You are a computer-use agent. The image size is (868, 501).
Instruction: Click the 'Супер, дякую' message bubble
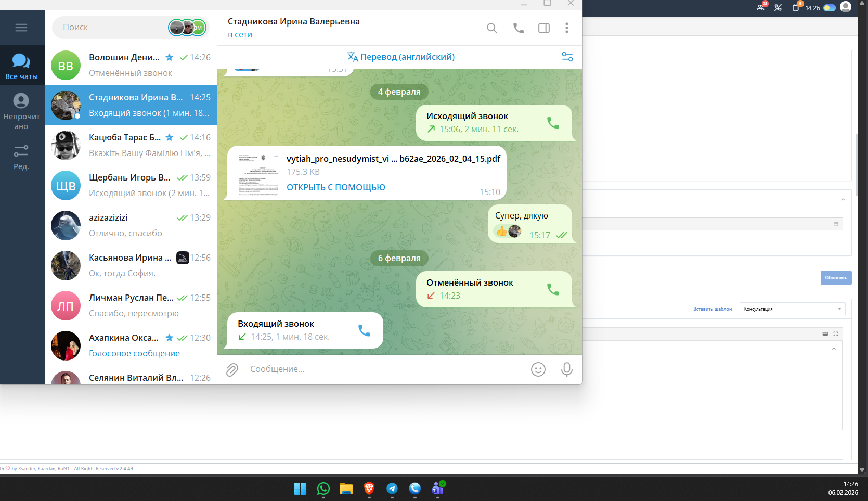click(530, 224)
